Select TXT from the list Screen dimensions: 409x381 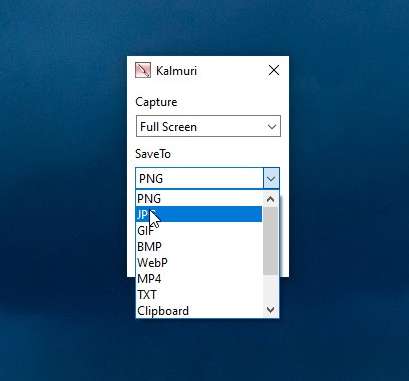point(199,294)
